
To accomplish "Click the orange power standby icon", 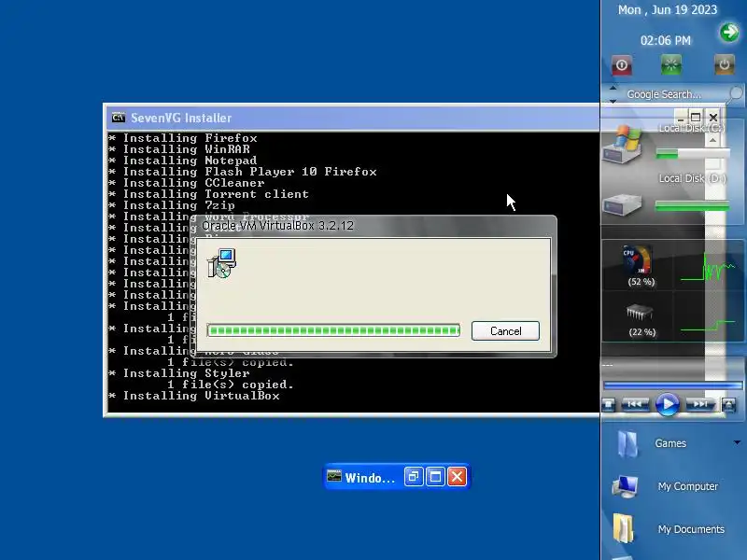I will coord(725,64).
